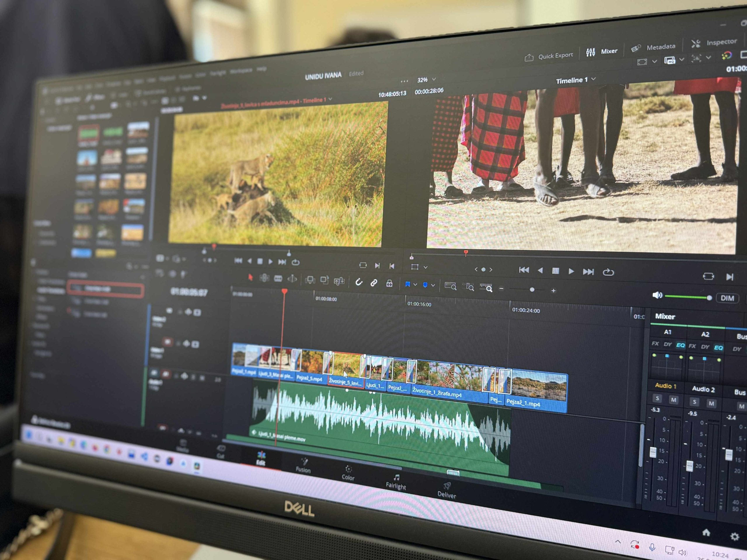Click the Overwrite Clip icon
Viewport: 747px width, 560px height.
324,280
